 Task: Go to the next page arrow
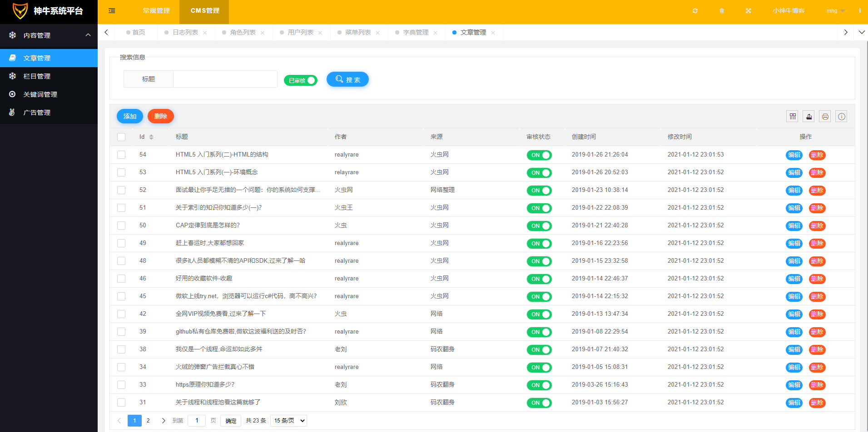pyautogui.click(x=164, y=421)
